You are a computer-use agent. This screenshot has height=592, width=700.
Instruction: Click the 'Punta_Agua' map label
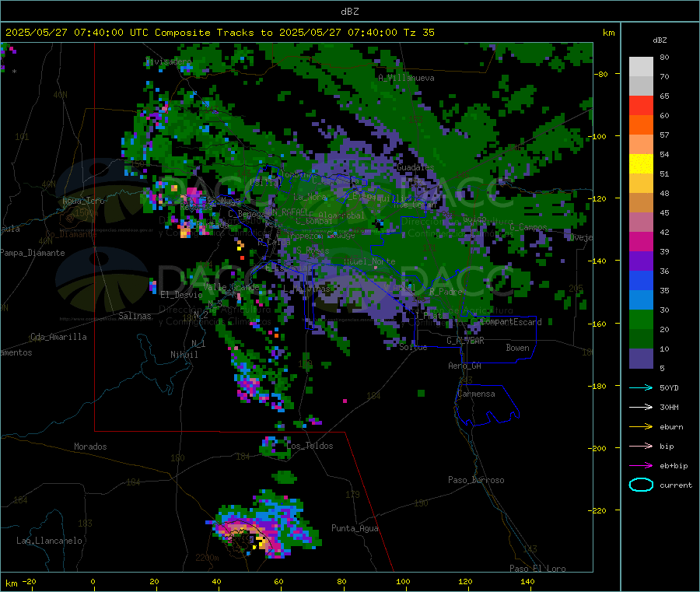(355, 528)
